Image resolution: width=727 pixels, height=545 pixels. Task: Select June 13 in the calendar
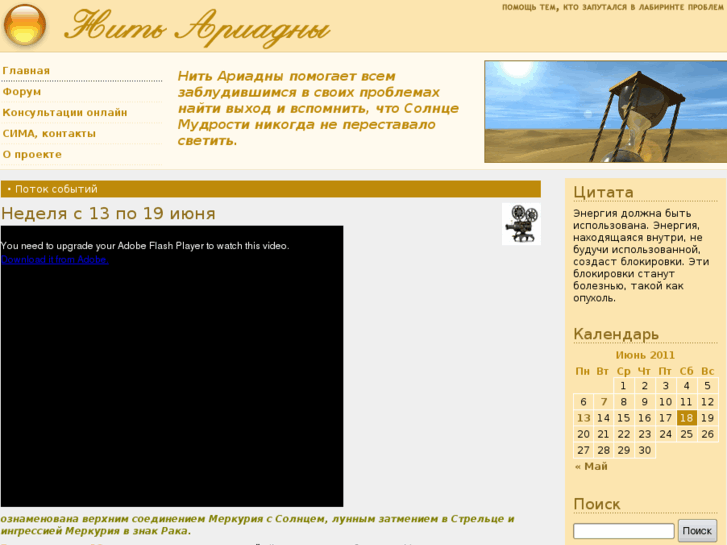point(583,418)
